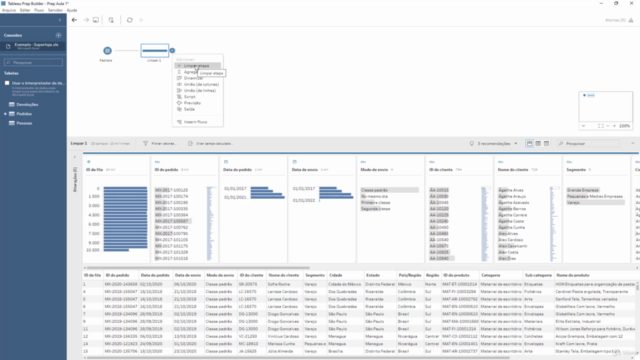Choose 'Previsão' from the add menu
Image resolution: width=640 pixels, height=360 pixels.
(198, 103)
